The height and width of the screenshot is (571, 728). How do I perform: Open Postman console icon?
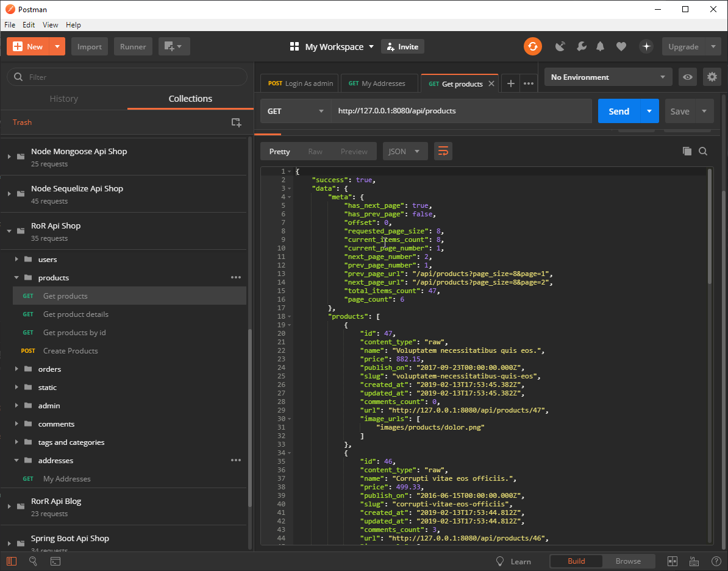pos(55,561)
